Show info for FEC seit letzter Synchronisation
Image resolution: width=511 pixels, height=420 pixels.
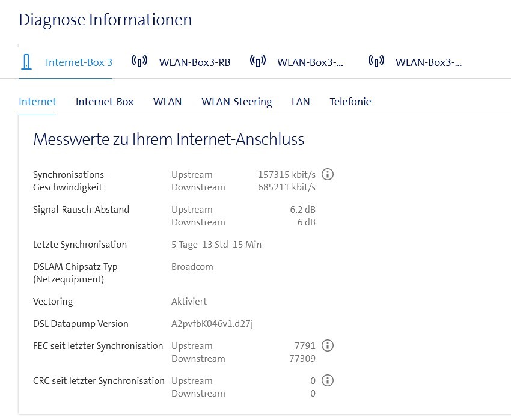pyautogui.click(x=328, y=345)
